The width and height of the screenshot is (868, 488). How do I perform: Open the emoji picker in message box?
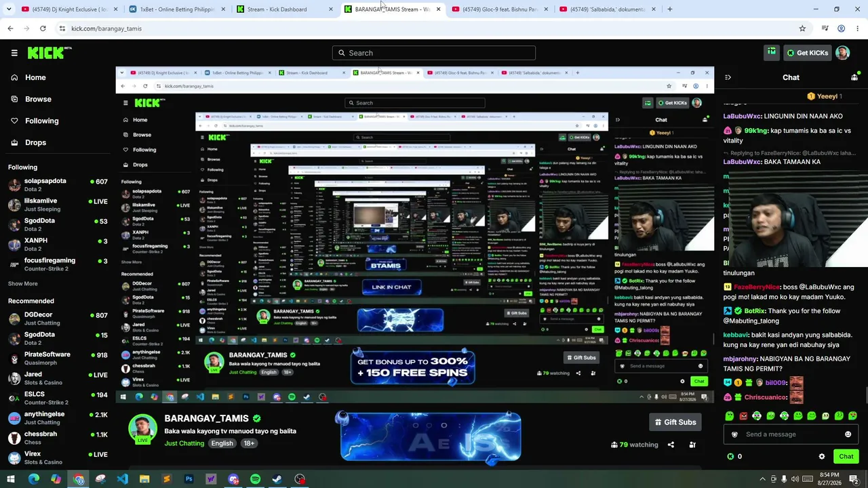[848, 434]
